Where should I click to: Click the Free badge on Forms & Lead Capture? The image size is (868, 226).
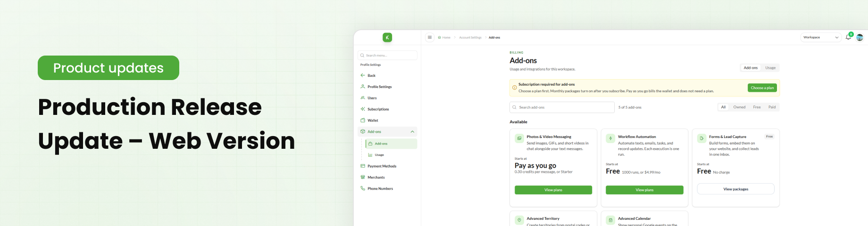[769, 137]
